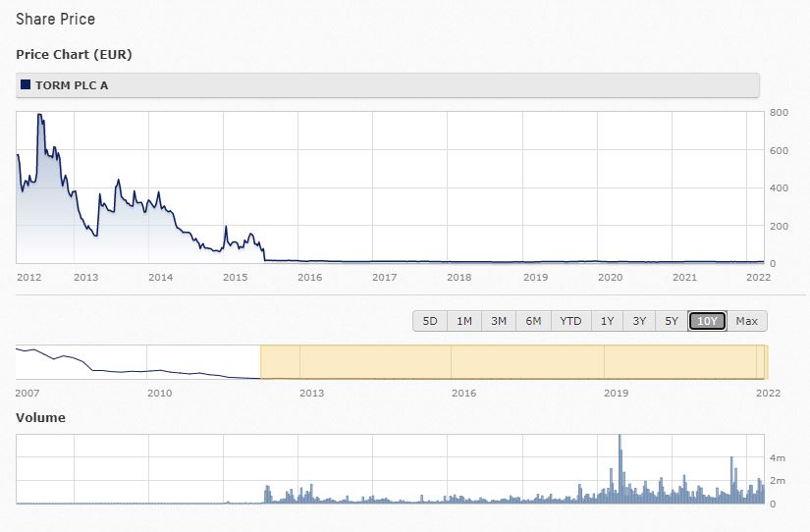Viewport: 810px width, 532px height.
Task: Grab the navigator's right edge handle
Action: tap(766, 361)
